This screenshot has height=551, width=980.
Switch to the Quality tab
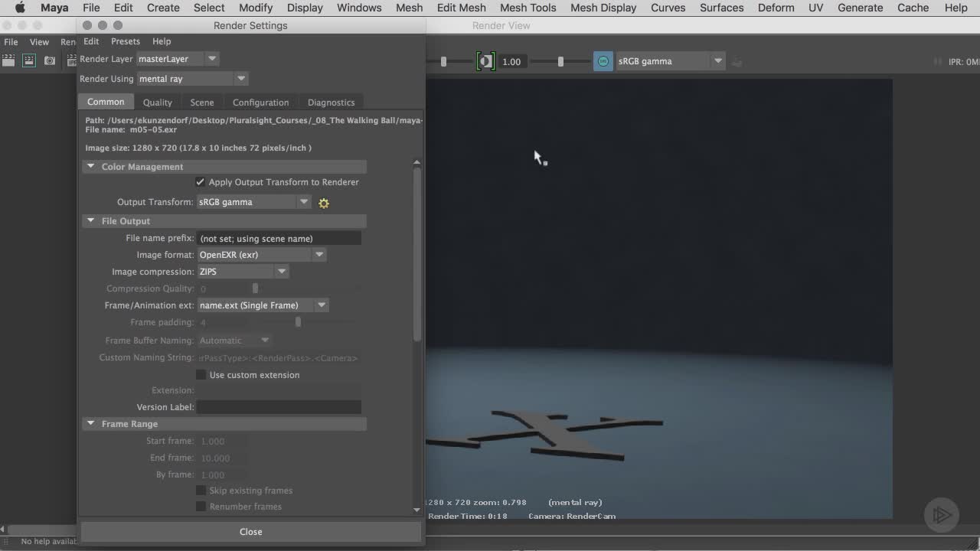[x=157, y=103]
